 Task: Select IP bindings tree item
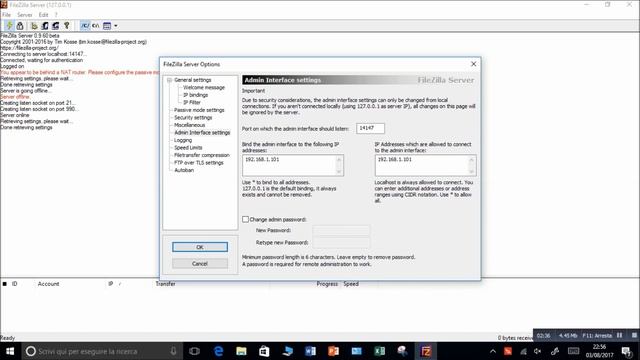(x=196, y=95)
